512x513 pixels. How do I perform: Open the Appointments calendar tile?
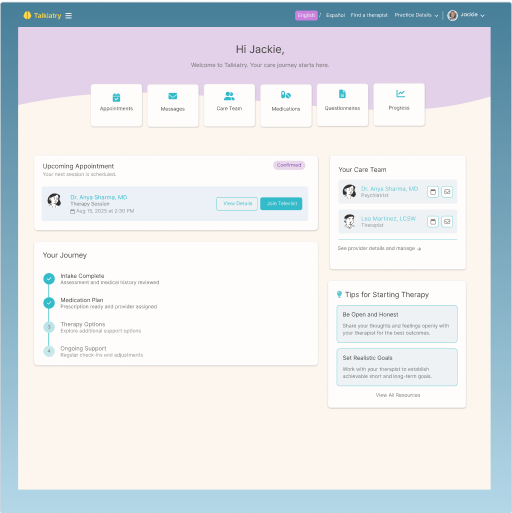pyautogui.click(x=116, y=105)
